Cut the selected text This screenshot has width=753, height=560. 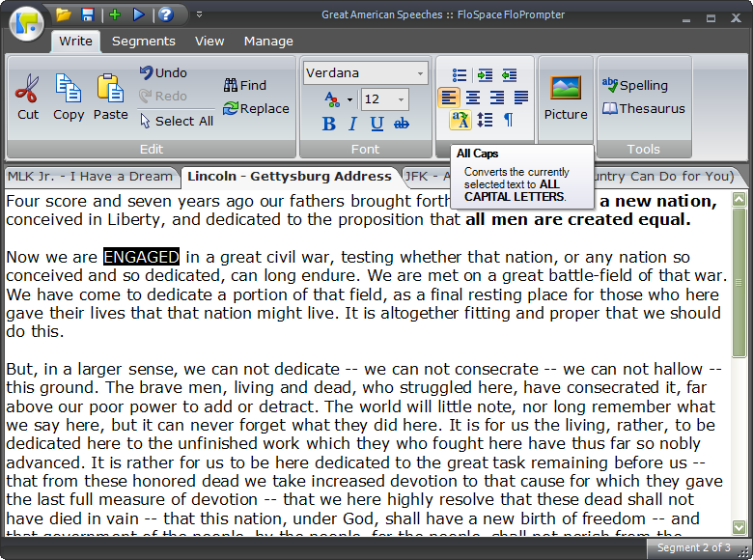click(x=27, y=97)
